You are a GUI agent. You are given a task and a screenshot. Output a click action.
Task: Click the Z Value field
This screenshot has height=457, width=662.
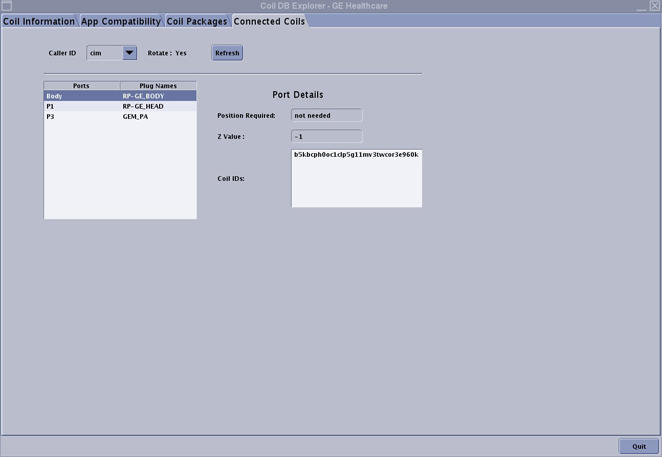tap(326, 136)
